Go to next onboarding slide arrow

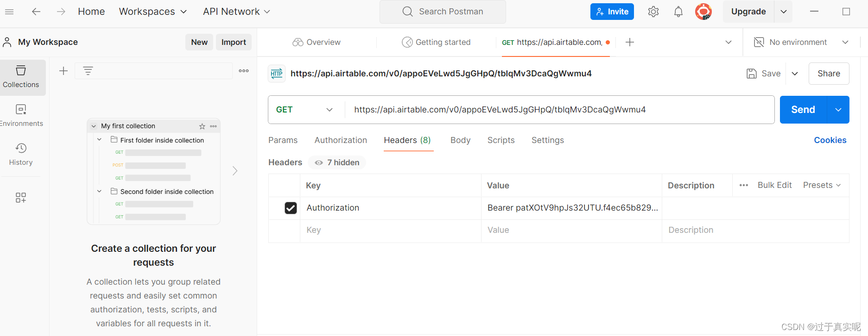point(235,171)
